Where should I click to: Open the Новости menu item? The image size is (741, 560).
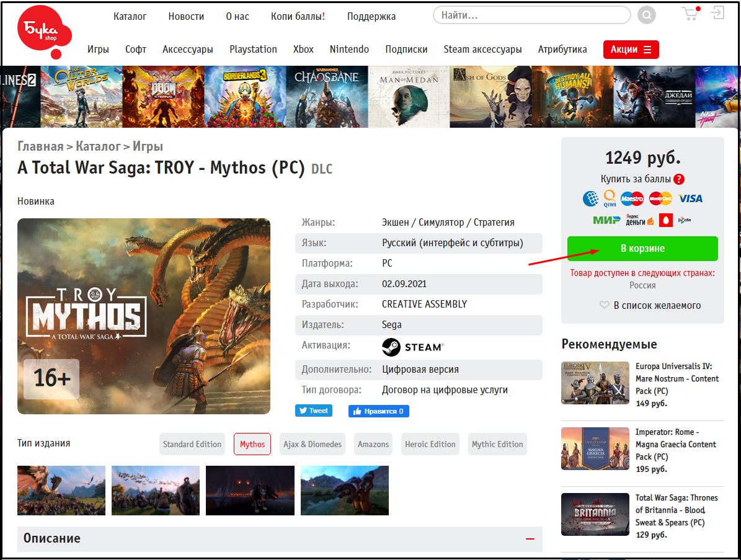[x=186, y=17]
